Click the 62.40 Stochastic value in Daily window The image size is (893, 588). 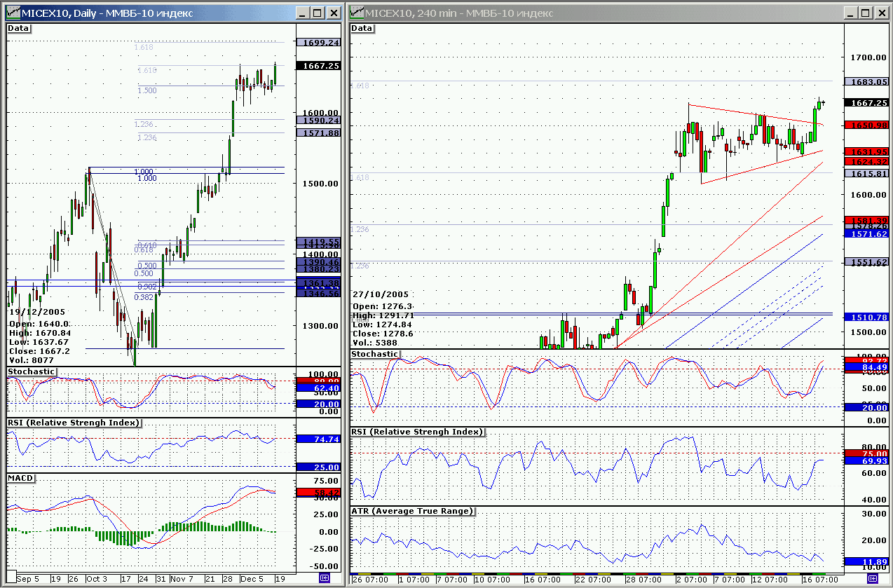click(319, 388)
